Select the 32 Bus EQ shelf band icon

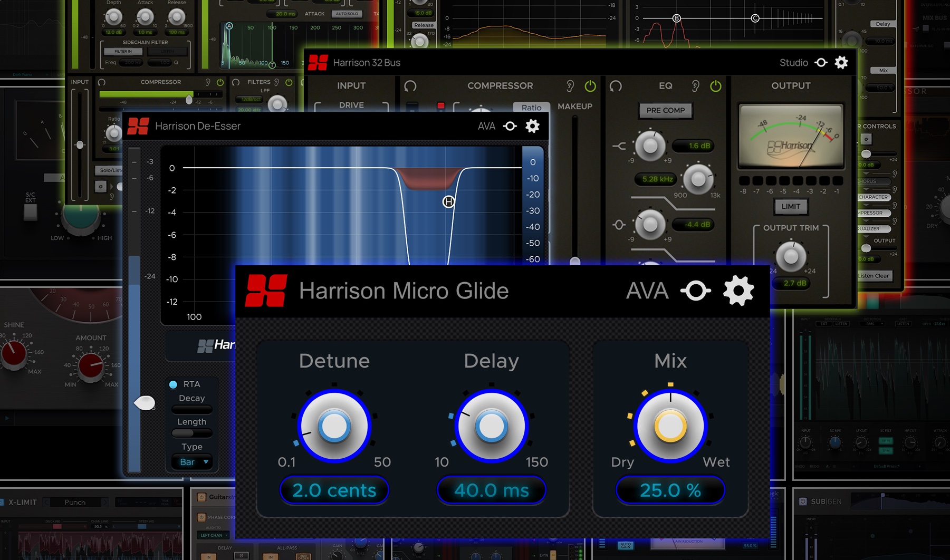[619, 146]
